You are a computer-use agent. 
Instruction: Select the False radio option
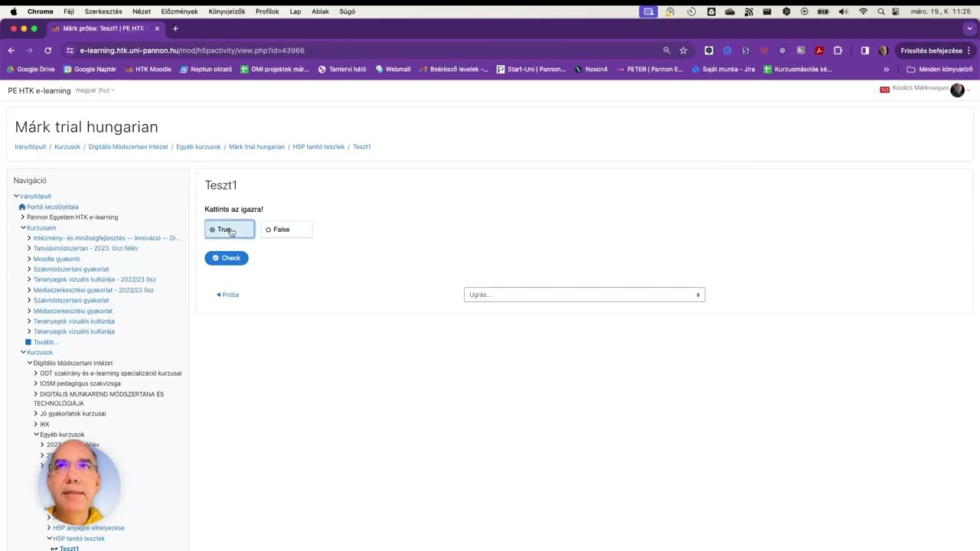286,230
